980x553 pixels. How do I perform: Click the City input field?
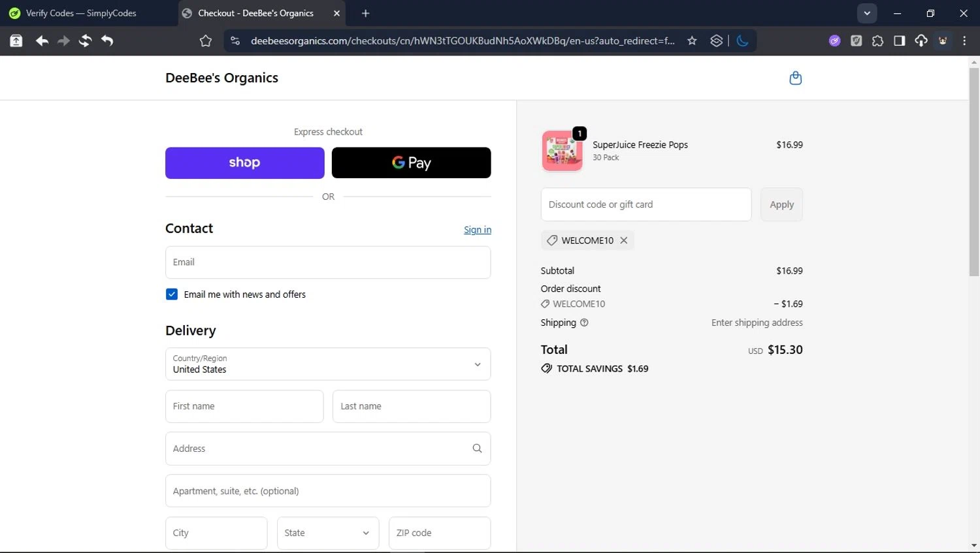click(216, 533)
